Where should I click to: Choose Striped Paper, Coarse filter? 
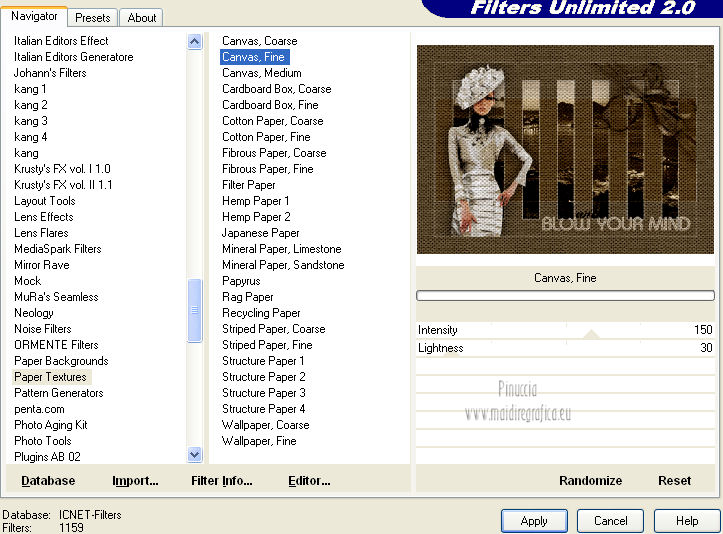click(x=273, y=329)
